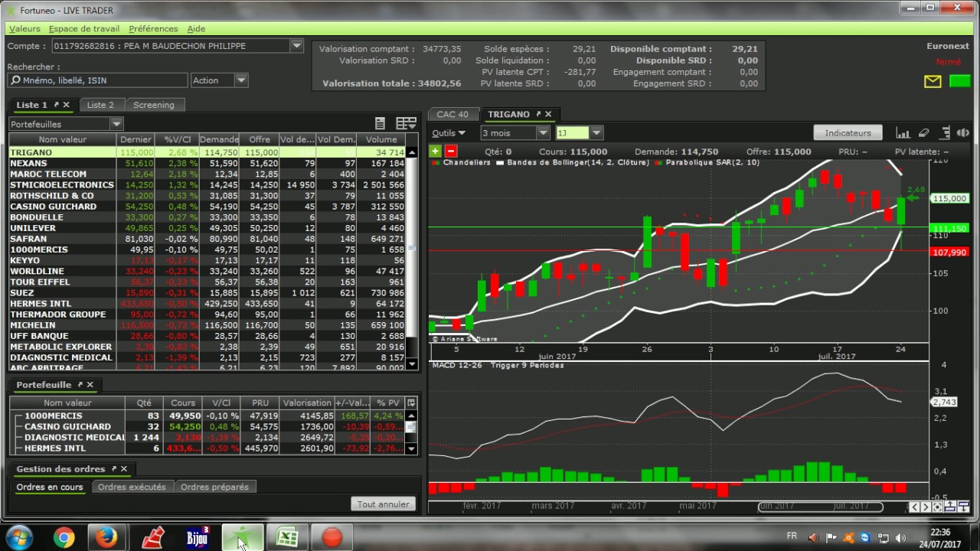Click the move indicator panel down icon
980x551 pixels.
click(x=963, y=507)
